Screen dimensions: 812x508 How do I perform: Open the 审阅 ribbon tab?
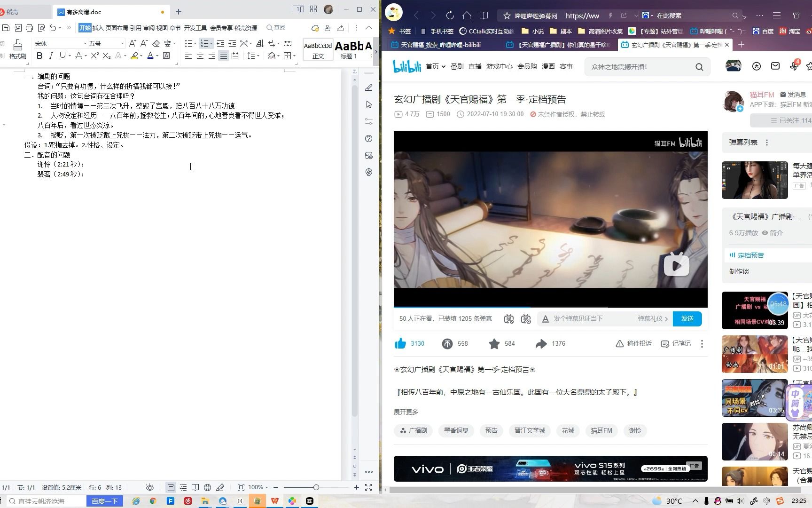coord(149,28)
